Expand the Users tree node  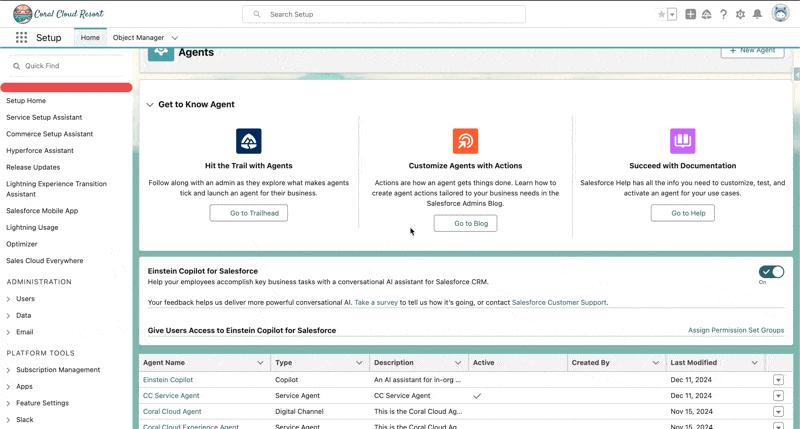(8, 299)
